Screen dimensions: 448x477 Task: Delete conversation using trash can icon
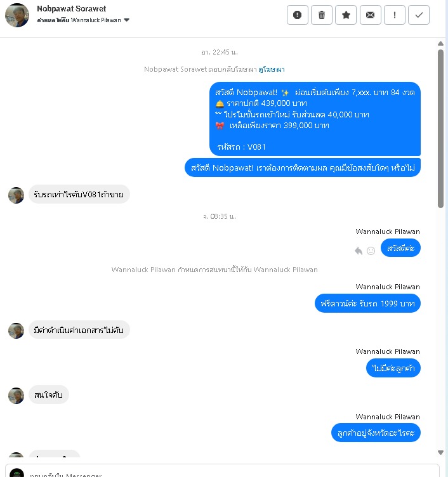point(322,15)
